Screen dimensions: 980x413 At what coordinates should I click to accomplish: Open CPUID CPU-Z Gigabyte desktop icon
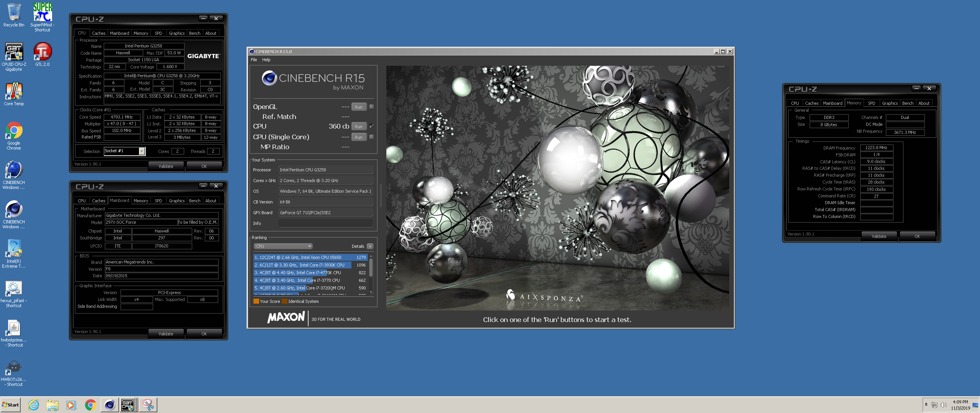[14, 57]
